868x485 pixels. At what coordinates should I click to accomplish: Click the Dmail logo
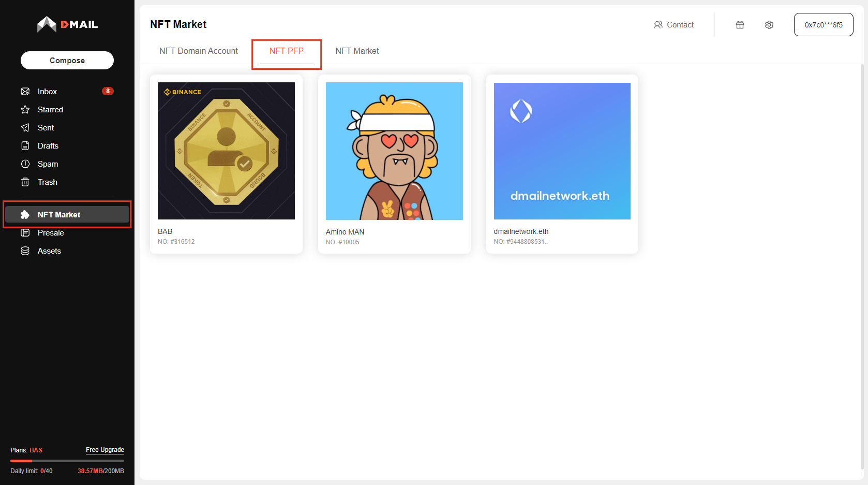point(66,23)
